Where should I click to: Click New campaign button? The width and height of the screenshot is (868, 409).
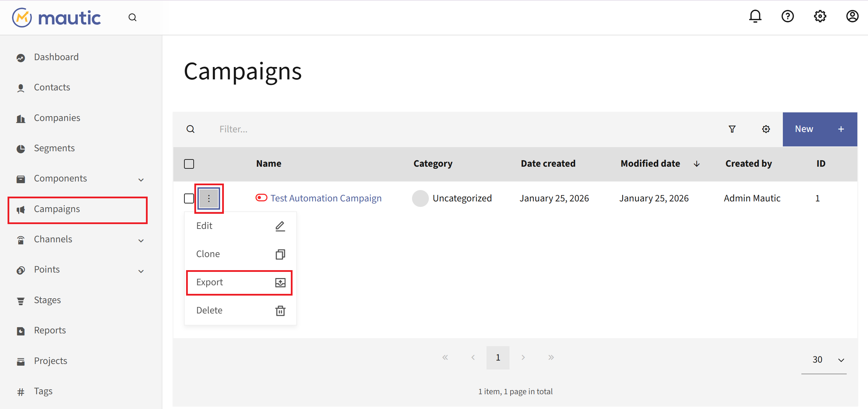click(820, 129)
